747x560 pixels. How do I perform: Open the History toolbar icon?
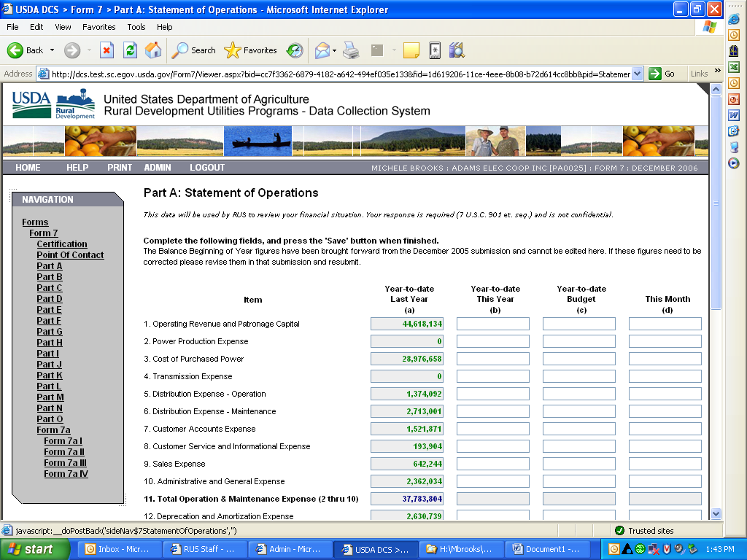295,50
